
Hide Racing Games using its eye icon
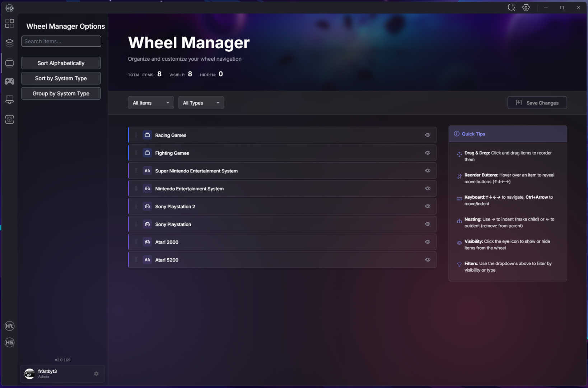click(x=428, y=135)
